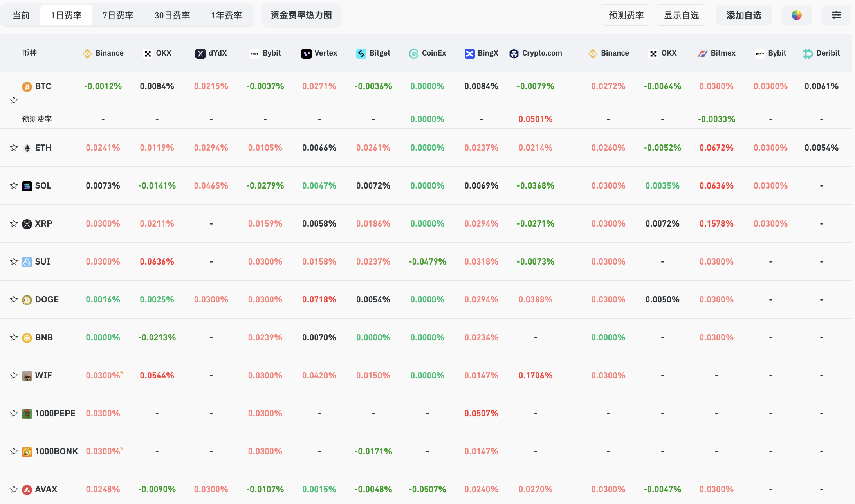Image resolution: width=855 pixels, height=504 pixels.
Task: Click the DOGE coin icon
Action: coord(27,300)
